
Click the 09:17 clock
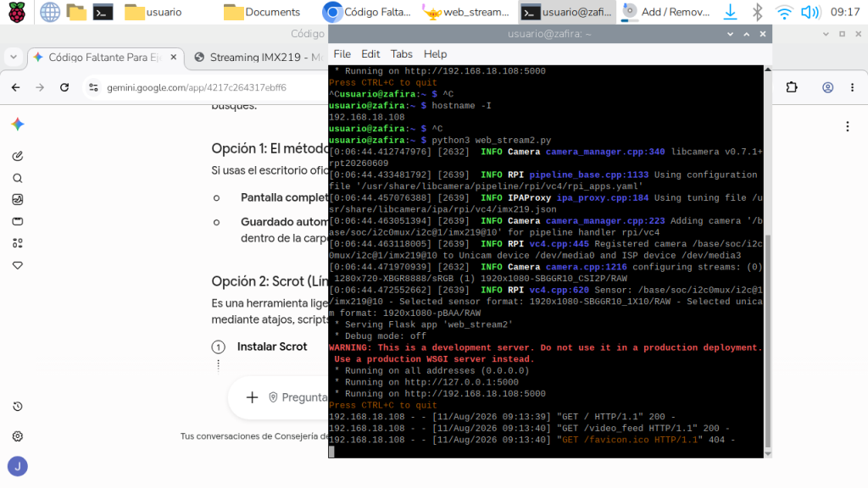(x=845, y=12)
